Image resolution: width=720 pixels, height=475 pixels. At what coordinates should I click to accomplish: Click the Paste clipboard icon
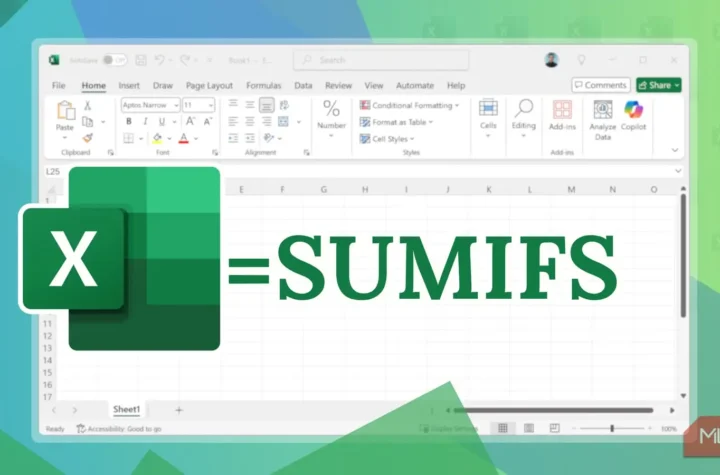click(65, 111)
